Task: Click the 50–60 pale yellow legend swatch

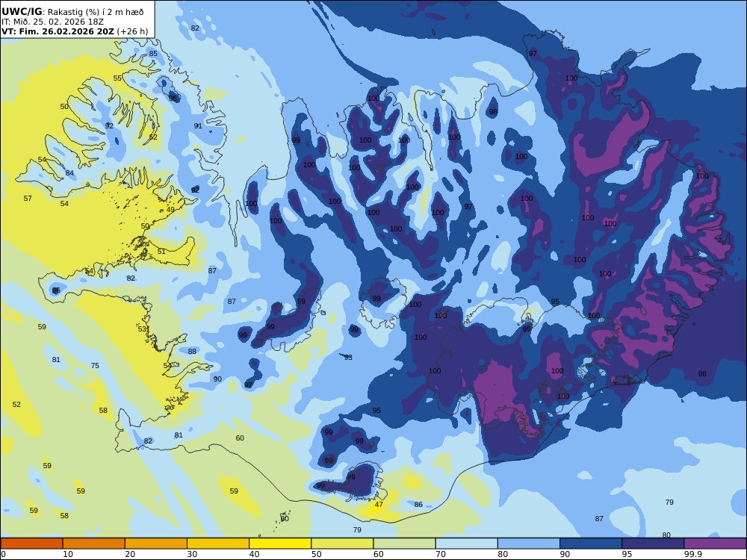Action: 342,544
